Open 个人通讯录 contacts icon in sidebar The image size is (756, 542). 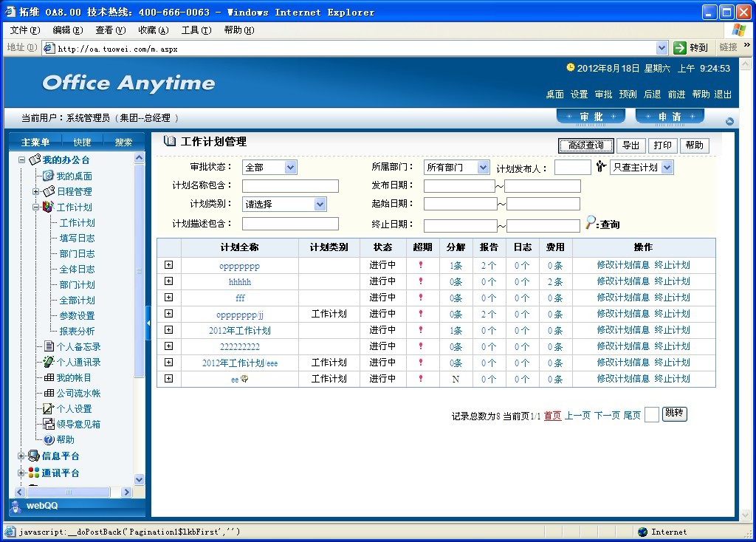49,362
